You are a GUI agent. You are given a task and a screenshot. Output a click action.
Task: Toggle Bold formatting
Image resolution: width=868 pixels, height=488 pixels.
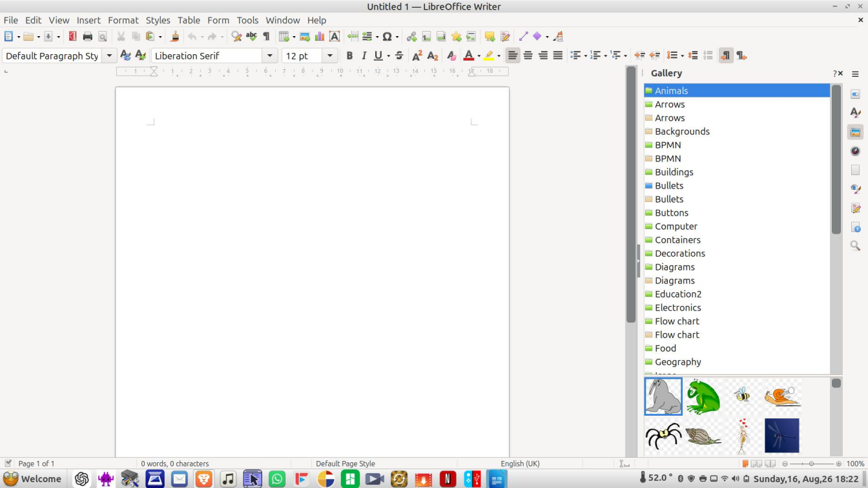(x=349, y=56)
